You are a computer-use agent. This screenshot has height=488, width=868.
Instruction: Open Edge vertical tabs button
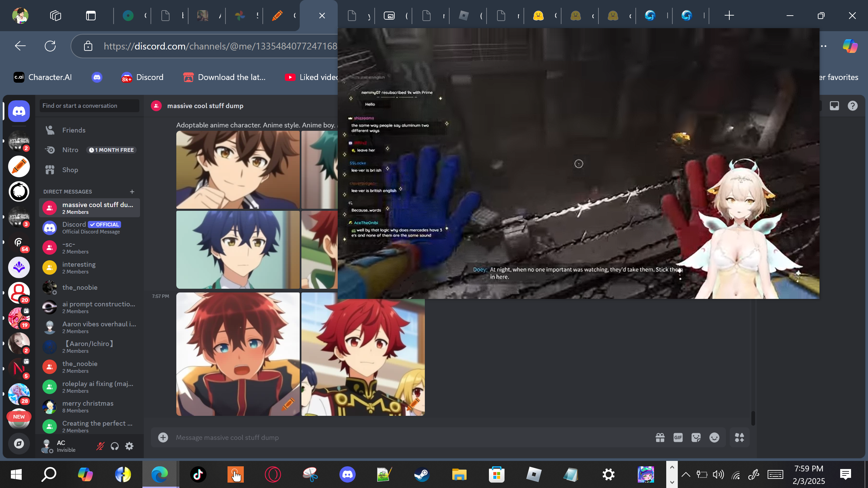(x=91, y=16)
